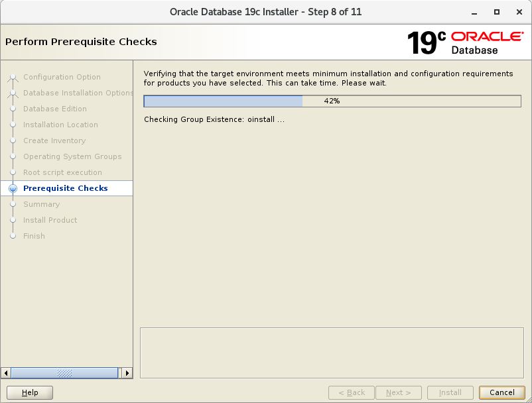Select the Install Product step
532x403 pixels.
(x=50, y=220)
